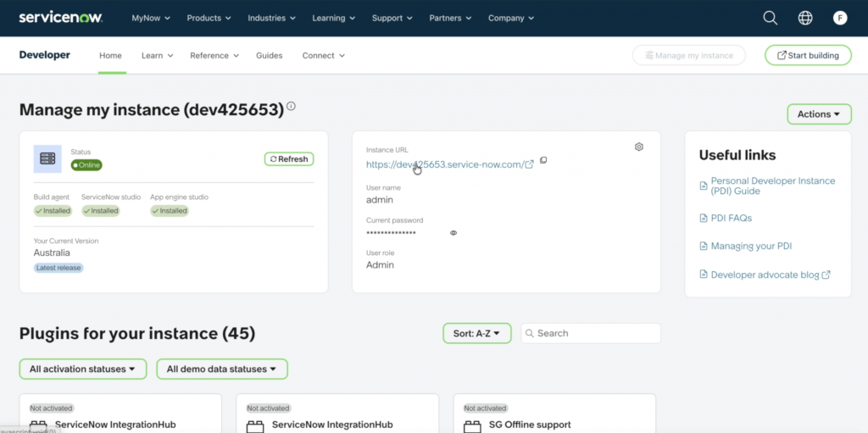
Task: Open All demo data statuses filter
Action: tap(222, 369)
